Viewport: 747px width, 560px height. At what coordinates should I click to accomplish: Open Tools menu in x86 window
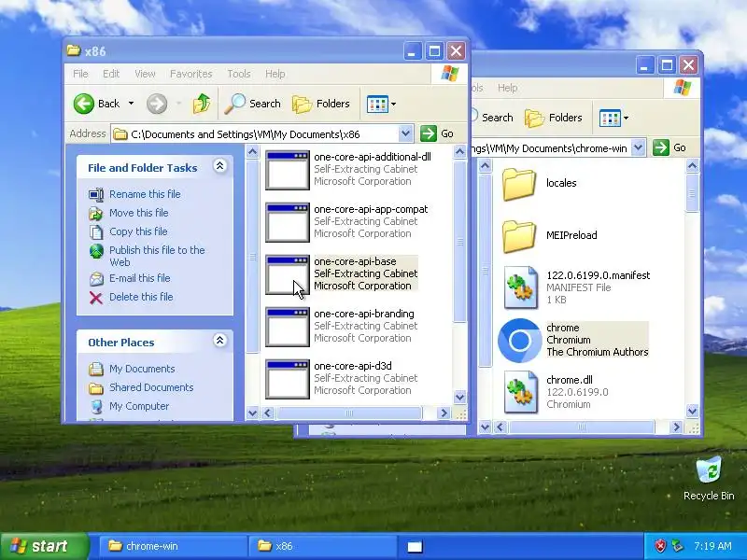click(x=239, y=74)
